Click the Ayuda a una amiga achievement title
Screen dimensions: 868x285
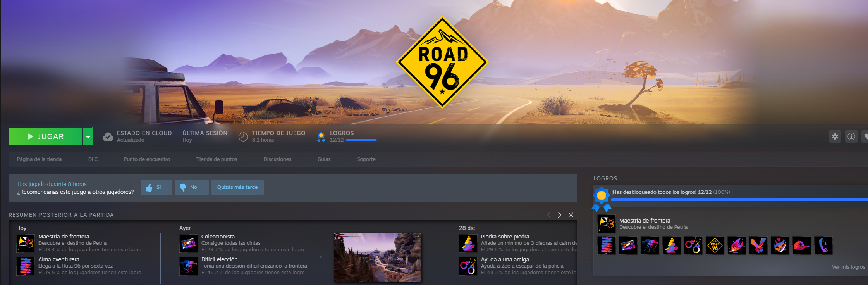505,259
